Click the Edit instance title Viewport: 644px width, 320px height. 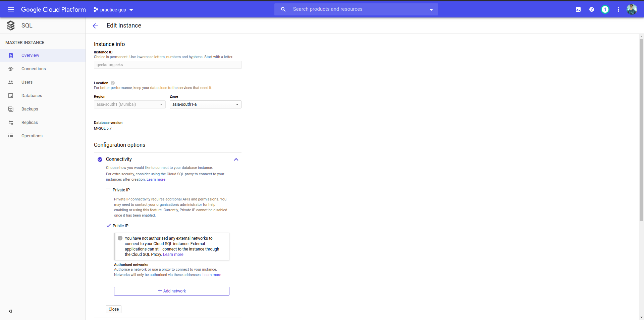point(124,26)
